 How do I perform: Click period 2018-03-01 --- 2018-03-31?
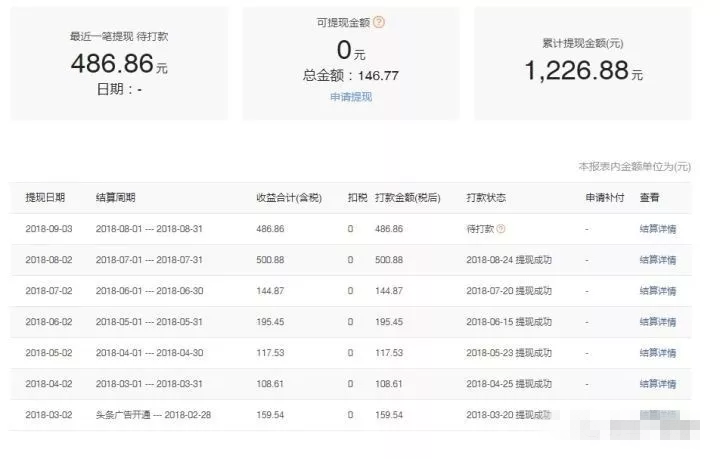(149, 384)
